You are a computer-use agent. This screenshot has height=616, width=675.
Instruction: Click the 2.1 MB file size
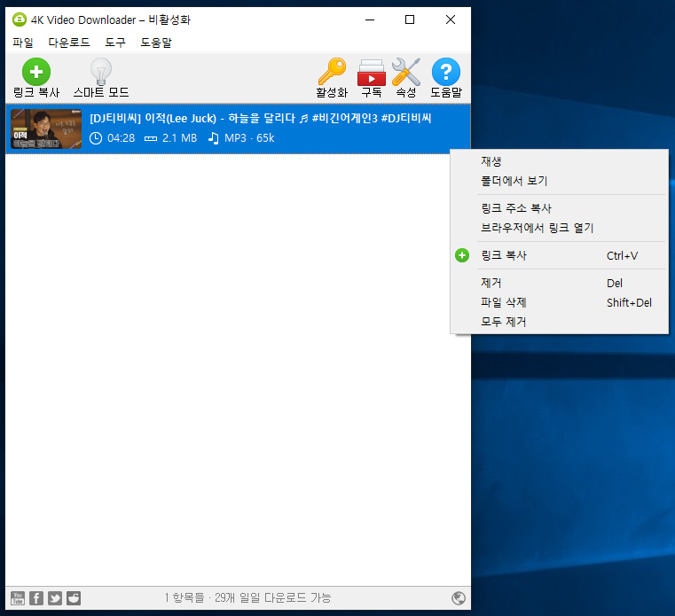point(179,138)
